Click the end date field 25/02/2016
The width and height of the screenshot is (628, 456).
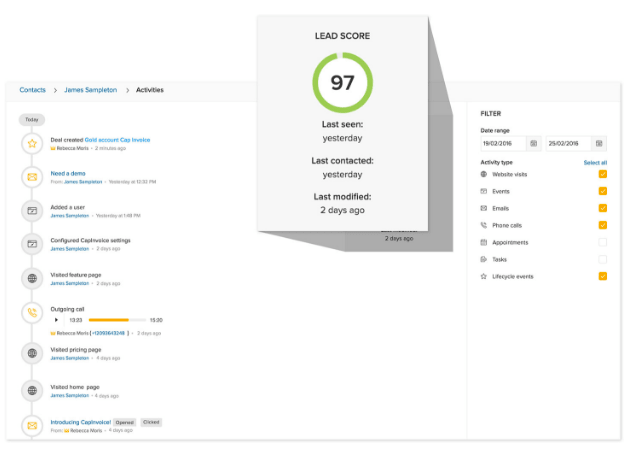click(x=569, y=143)
